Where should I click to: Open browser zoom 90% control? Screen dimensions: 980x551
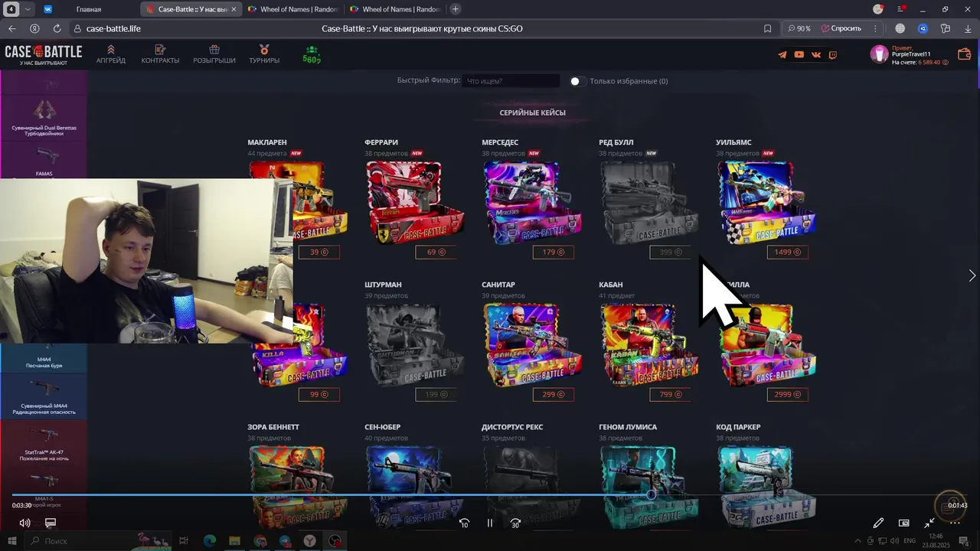point(799,28)
